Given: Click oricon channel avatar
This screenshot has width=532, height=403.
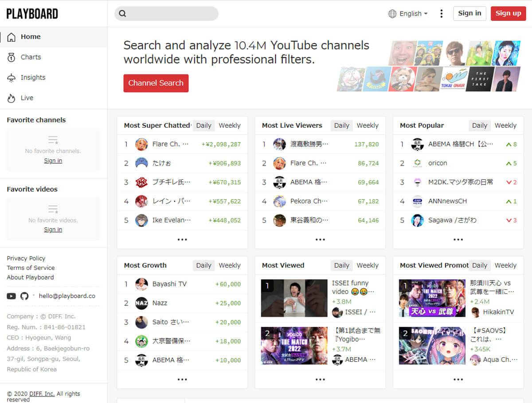Looking at the screenshot, I should (x=418, y=163).
